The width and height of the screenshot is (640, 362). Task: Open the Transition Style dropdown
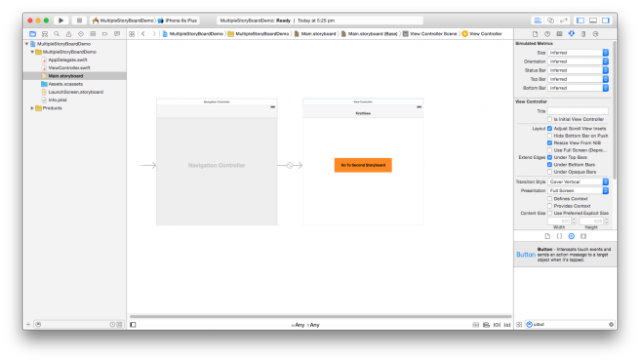578,182
